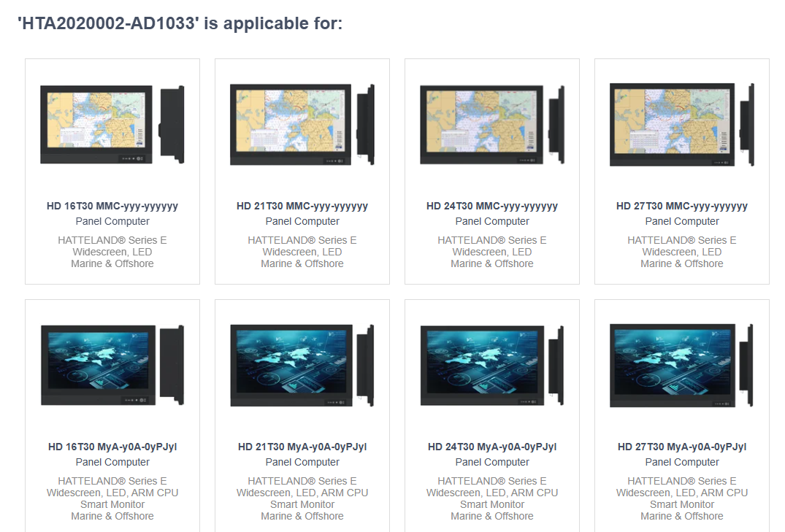Viewport: 785px width, 532px height.
Task: Open the HD 27T30 MyA-y0A-0yPJyI product image
Action: point(682,365)
